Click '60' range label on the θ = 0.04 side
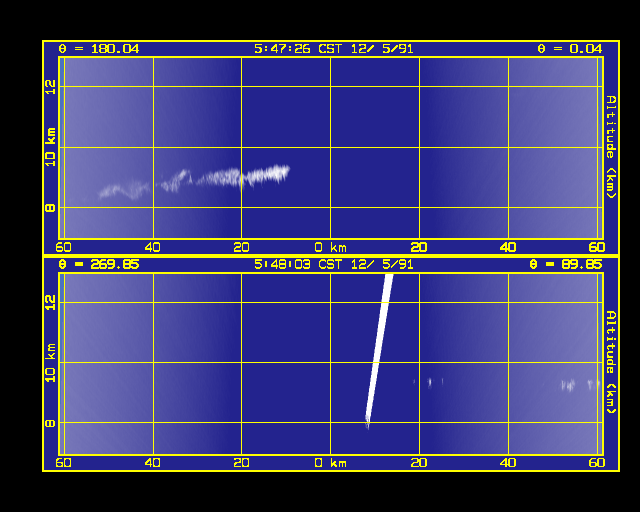Image resolution: width=640 pixels, height=512 pixels. [597, 247]
